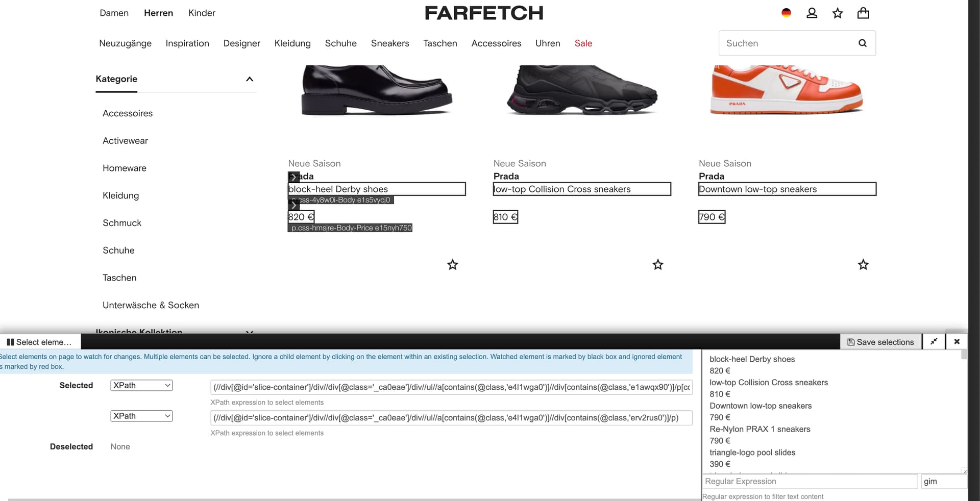Click the 790 € price under Downtown sneakers
980x501 pixels.
[712, 217]
